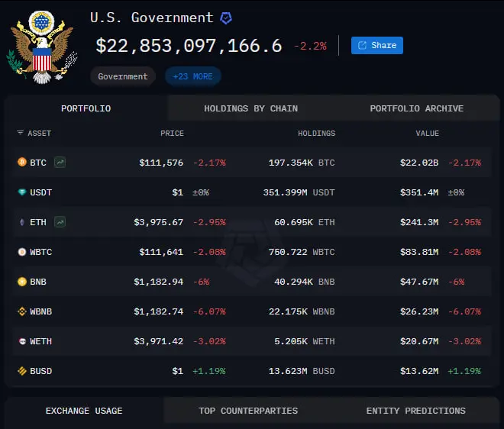This screenshot has height=429, width=504.
Task: Select the WBTC asset name
Action: tap(40, 252)
